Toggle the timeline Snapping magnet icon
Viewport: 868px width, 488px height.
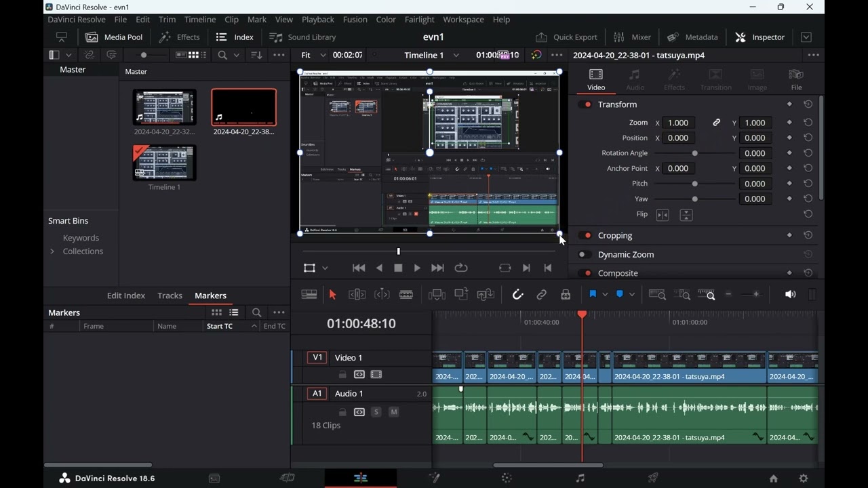coord(518,295)
